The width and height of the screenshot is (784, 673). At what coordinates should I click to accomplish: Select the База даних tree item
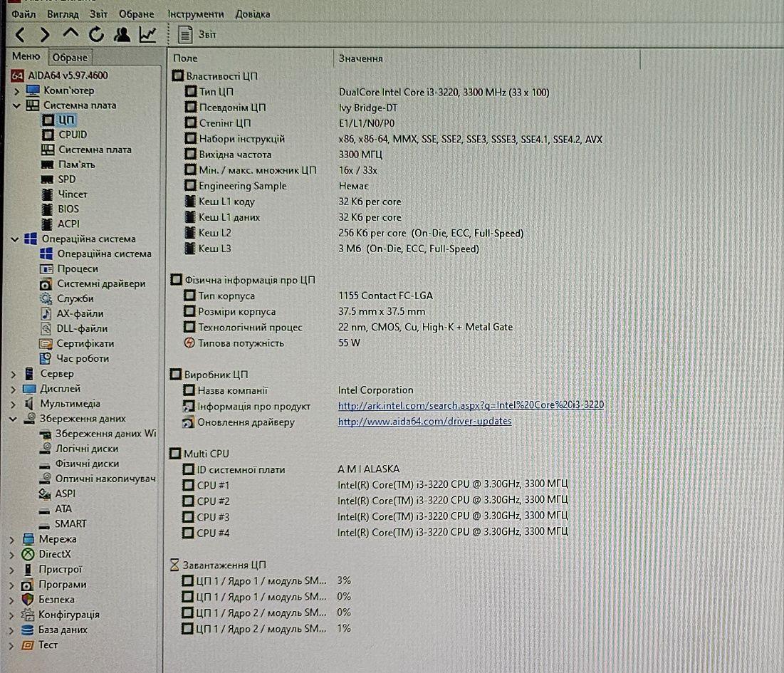coord(55,630)
